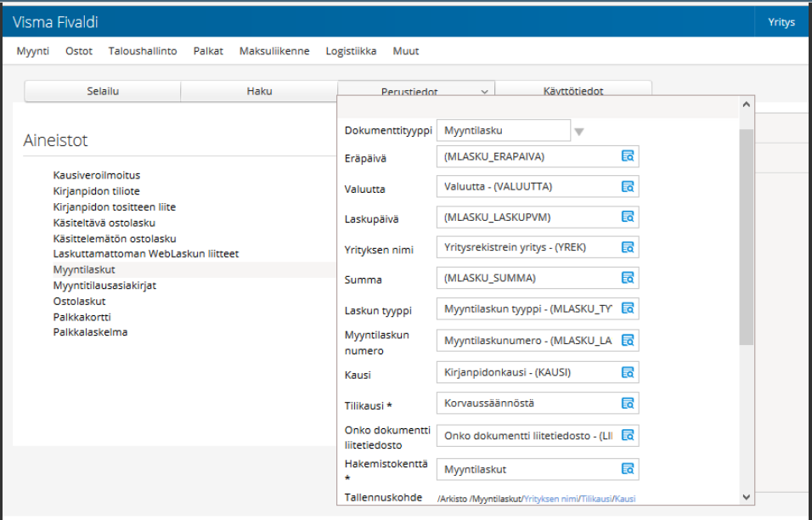Screen dimensions: 812x520
Task: Open lookup icon for Summa field
Action: pos(627,278)
